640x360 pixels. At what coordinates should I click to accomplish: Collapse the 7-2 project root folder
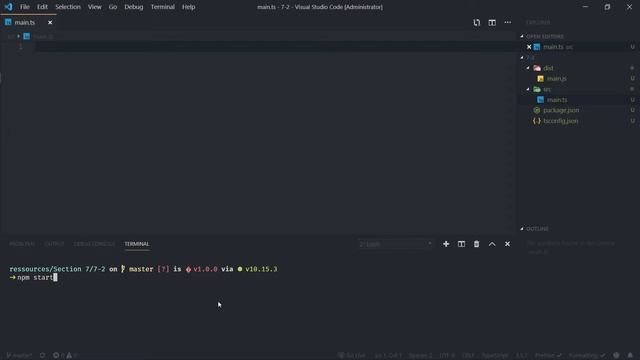(522, 58)
